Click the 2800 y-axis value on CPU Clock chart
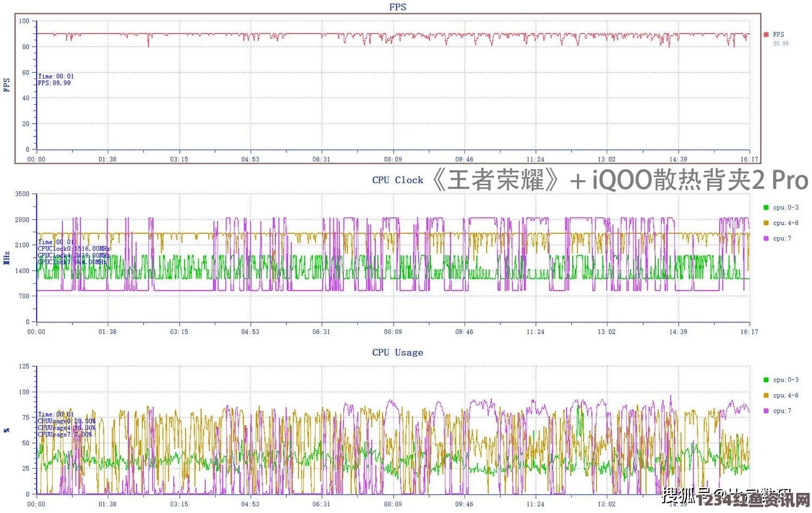 22,220
